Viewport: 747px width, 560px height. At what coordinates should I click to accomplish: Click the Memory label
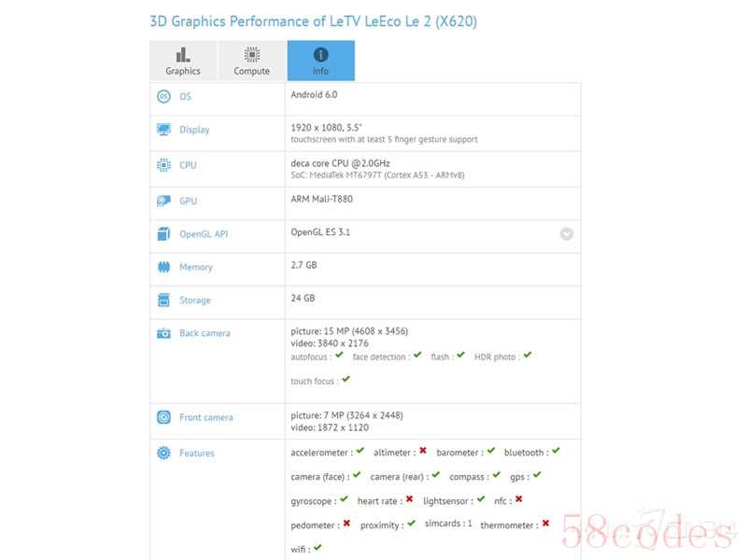(196, 267)
